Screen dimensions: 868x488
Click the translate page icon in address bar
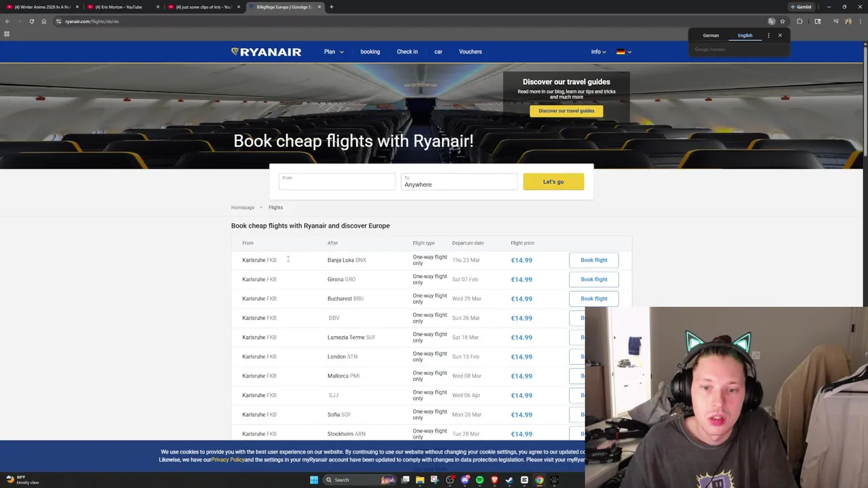click(771, 21)
